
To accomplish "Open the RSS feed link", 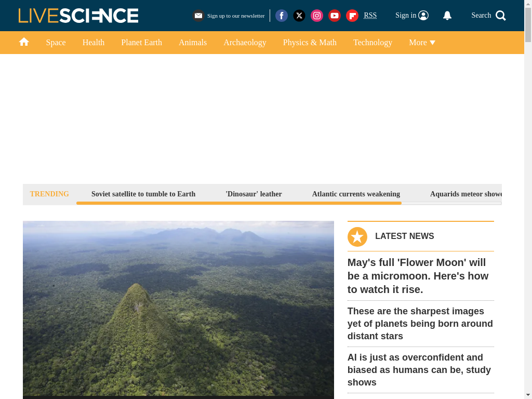I will point(370,15).
